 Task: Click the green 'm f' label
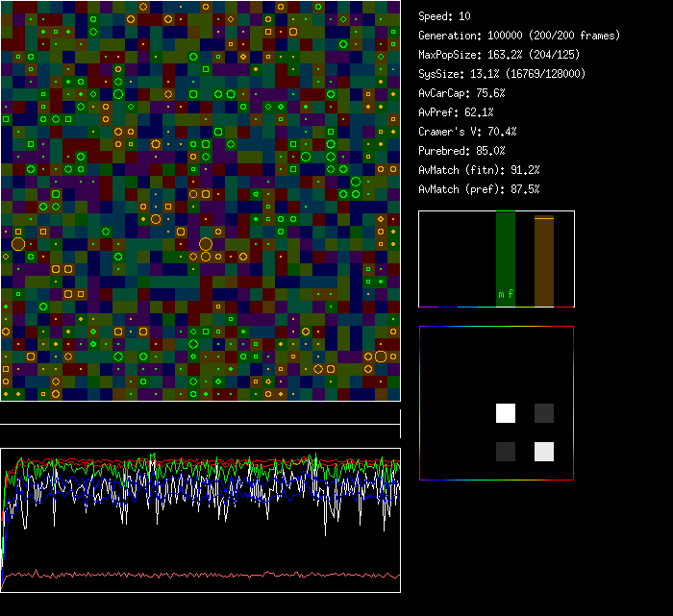coord(506,294)
